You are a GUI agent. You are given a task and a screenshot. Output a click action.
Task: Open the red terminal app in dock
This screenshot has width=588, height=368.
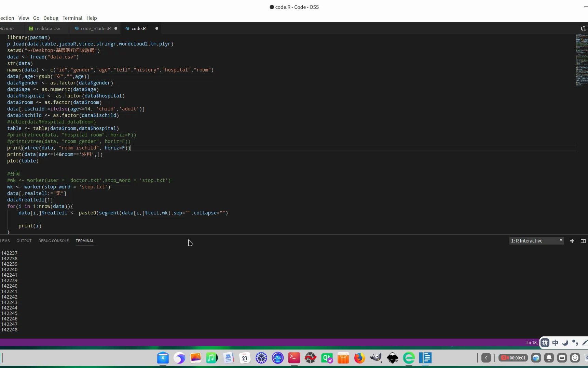click(x=294, y=358)
